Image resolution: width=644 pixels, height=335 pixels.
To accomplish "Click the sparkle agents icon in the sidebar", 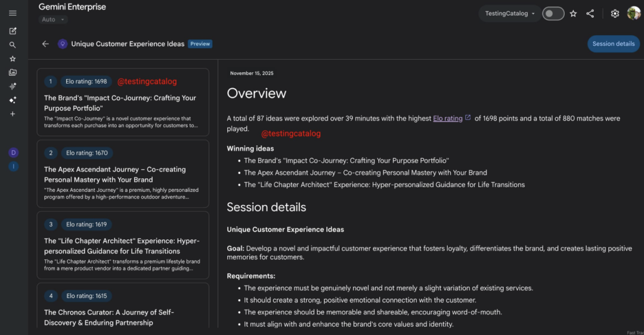I will [13, 100].
